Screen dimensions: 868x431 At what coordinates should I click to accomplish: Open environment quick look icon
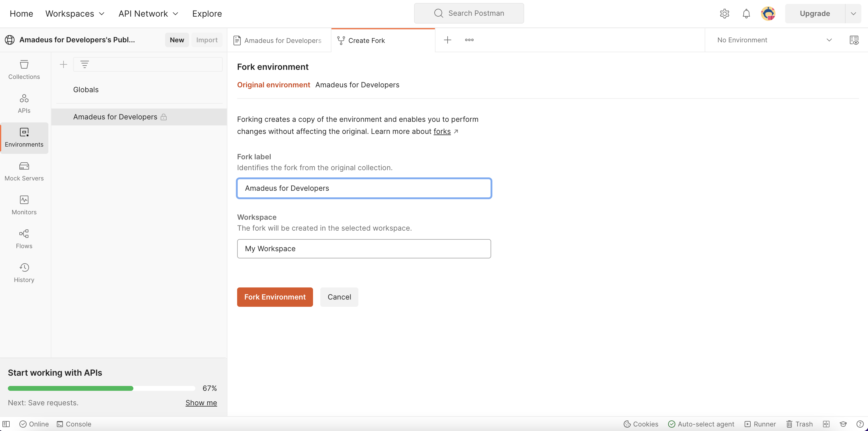854,40
